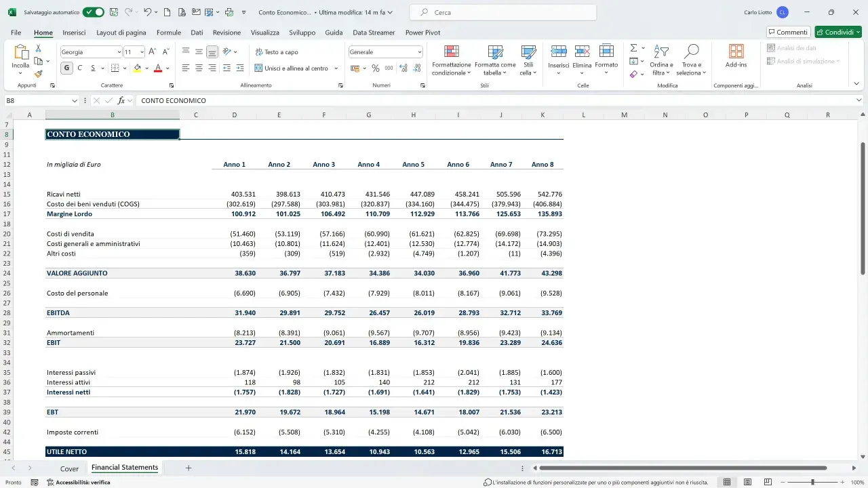Open the font size 11 dropdown
The width and height of the screenshot is (868, 488).
click(x=142, y=52)
